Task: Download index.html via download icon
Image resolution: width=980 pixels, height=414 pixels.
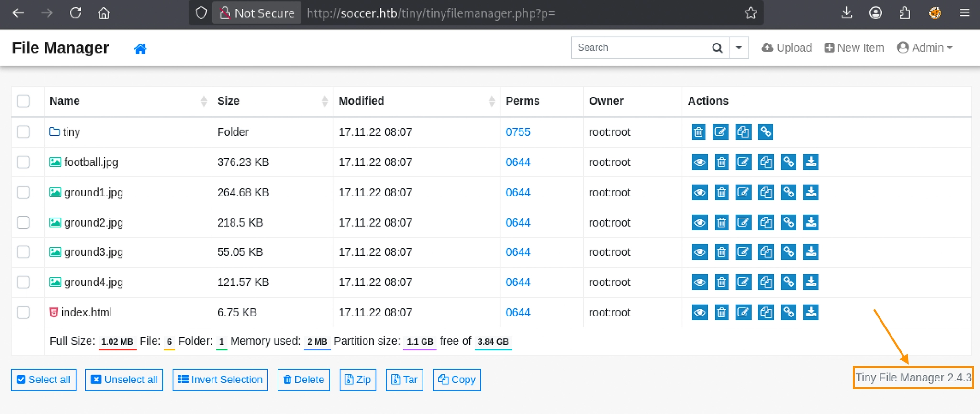Action: (811, 312)
